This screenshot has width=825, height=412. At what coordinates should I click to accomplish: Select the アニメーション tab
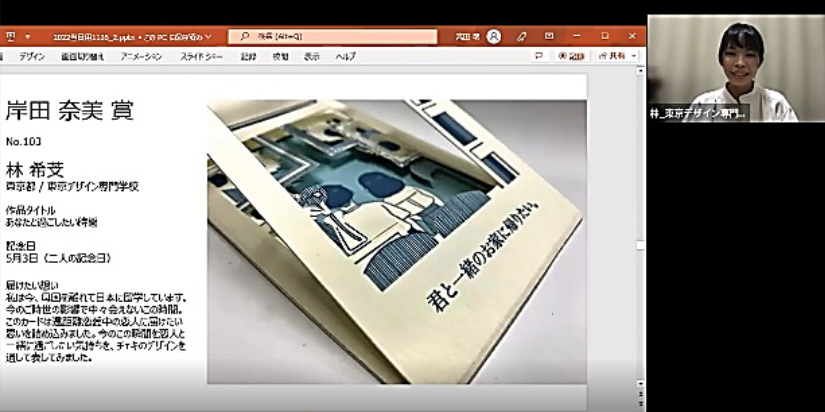coord(141,57)
